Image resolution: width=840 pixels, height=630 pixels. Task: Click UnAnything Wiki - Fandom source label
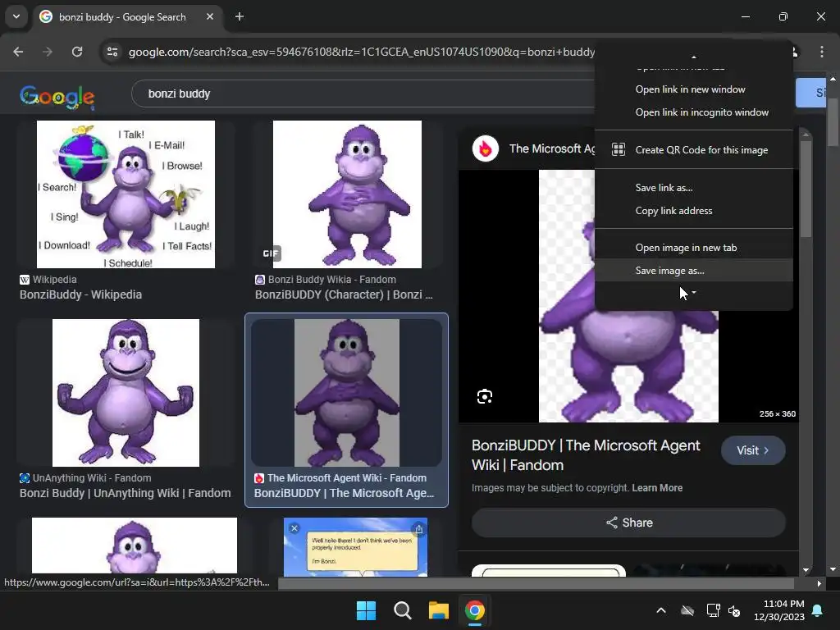pos(92,478)
